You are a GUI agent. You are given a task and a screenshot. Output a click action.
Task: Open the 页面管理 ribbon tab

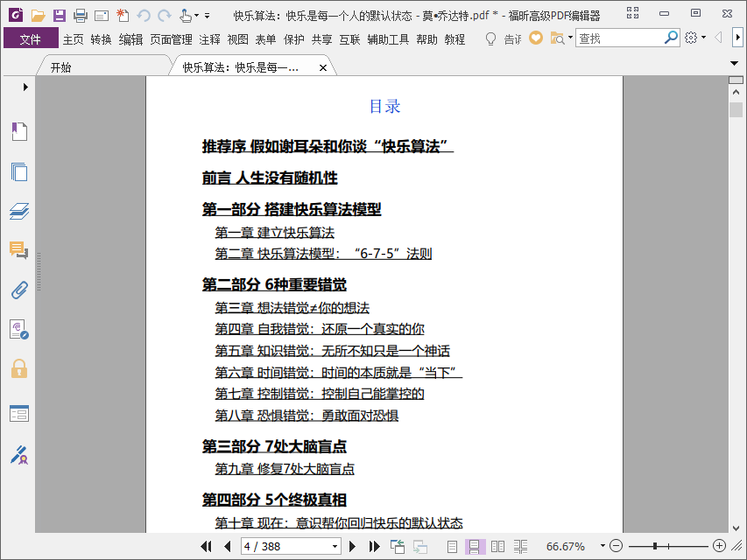tap(171, 39)
